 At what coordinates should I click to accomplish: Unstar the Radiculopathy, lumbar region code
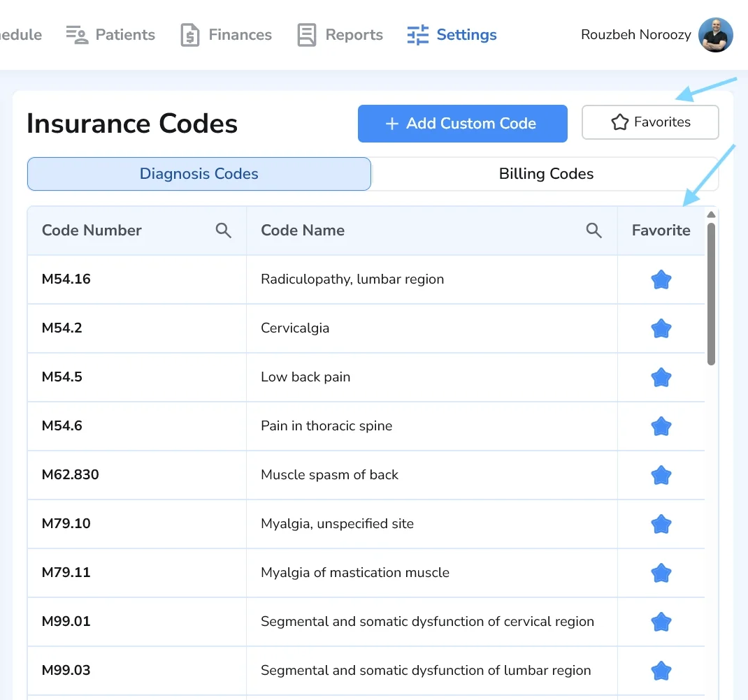[x=661, y=279]
